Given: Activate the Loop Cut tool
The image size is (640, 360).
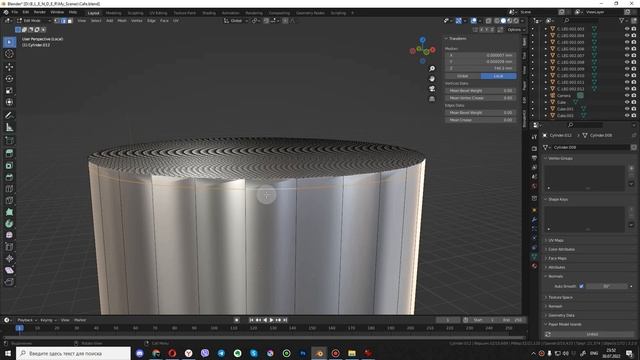Looking at the screenshot, I should [x=9, y=189].
